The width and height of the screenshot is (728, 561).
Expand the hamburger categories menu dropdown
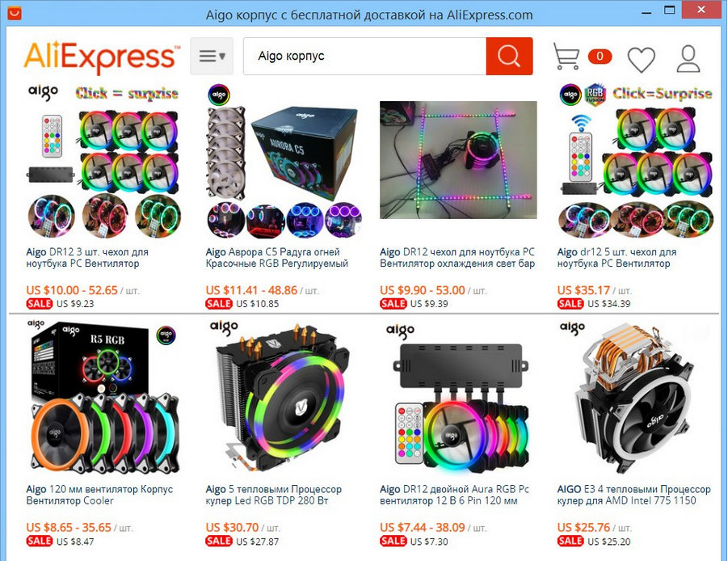[212, 57]
